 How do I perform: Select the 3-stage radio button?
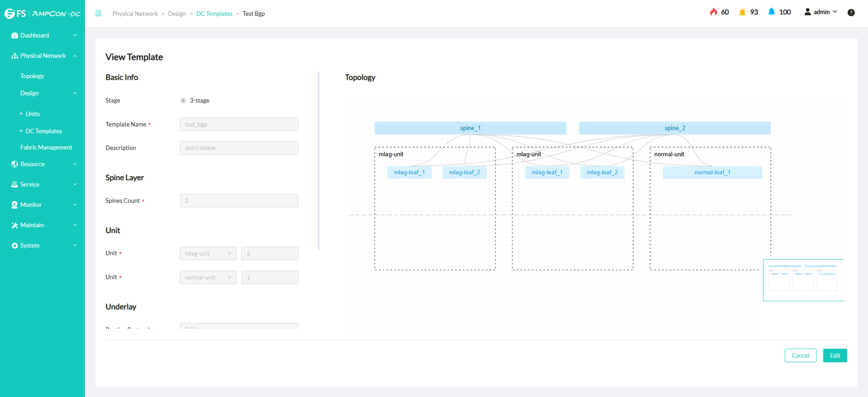(x=183, y=100)
